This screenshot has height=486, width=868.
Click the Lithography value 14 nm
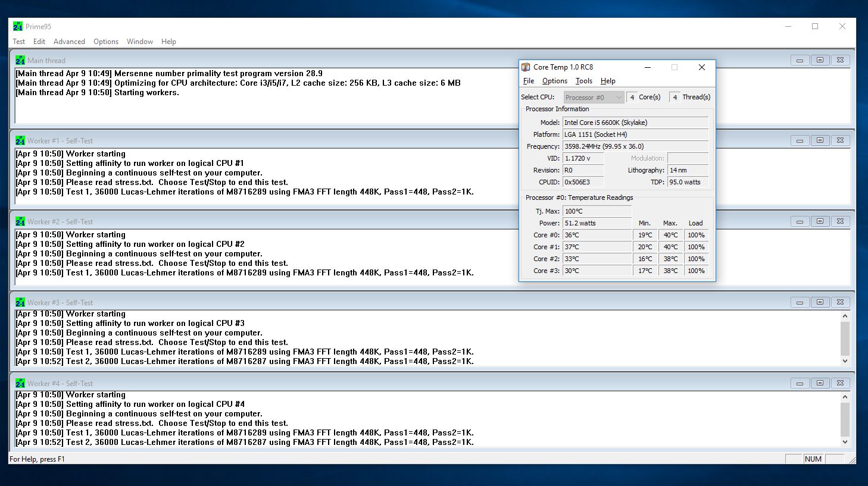688,170
